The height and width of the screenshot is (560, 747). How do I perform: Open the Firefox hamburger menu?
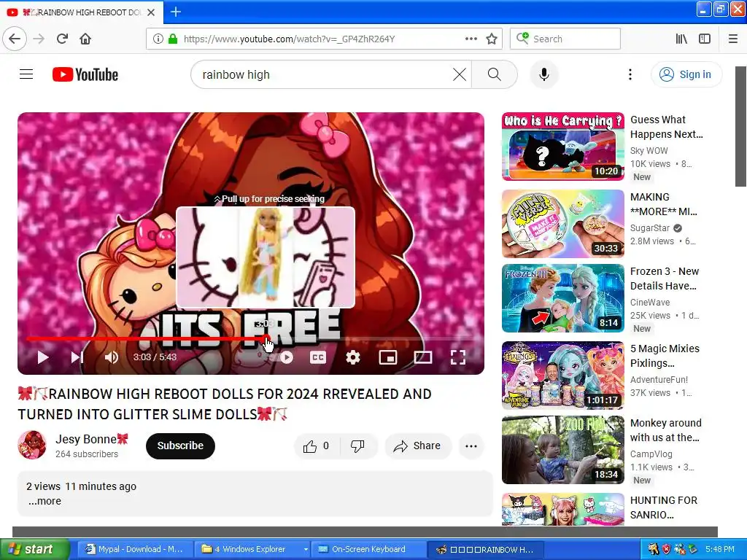click(732, 39)
